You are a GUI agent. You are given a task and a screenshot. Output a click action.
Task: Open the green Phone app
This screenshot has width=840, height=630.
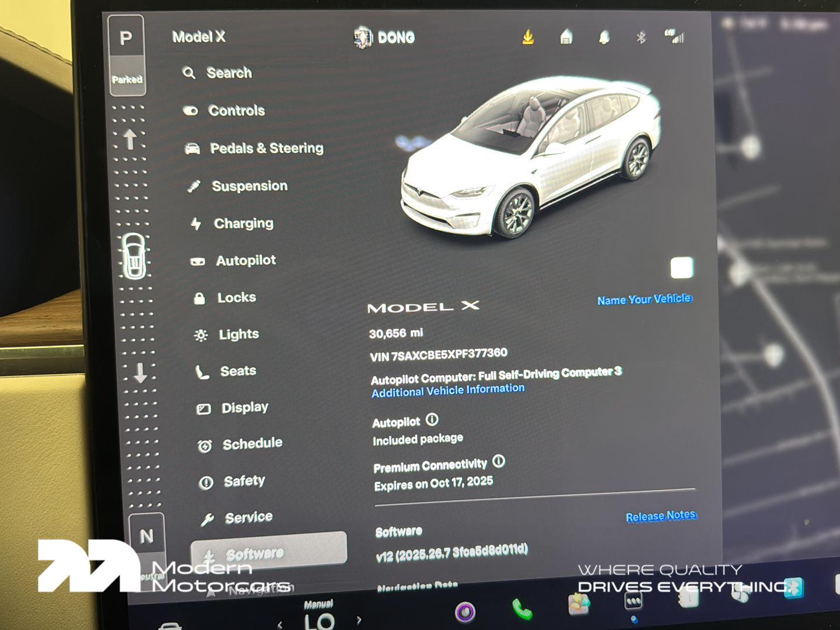pos(522,609)
